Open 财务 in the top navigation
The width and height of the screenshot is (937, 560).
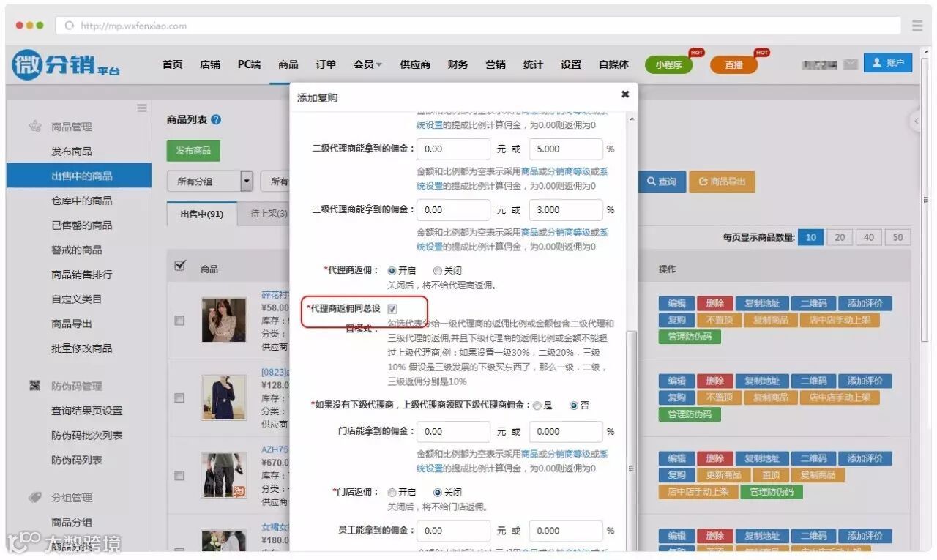point(458,64)
